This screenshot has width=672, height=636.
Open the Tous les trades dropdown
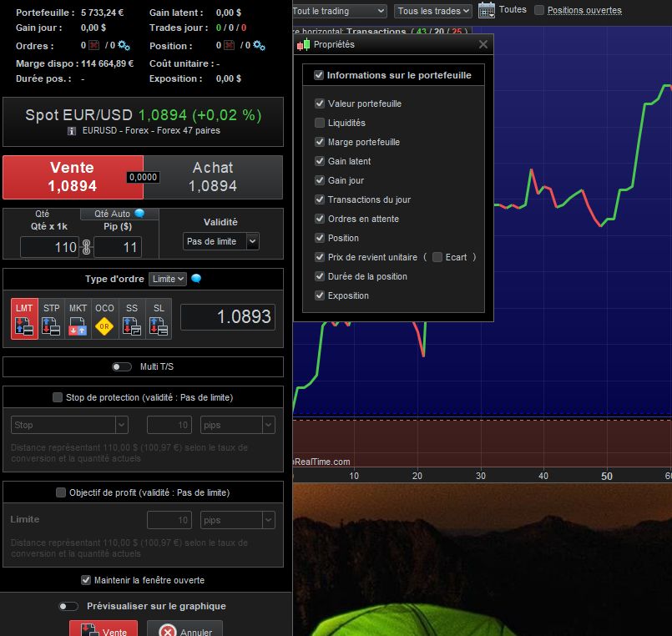433,11
